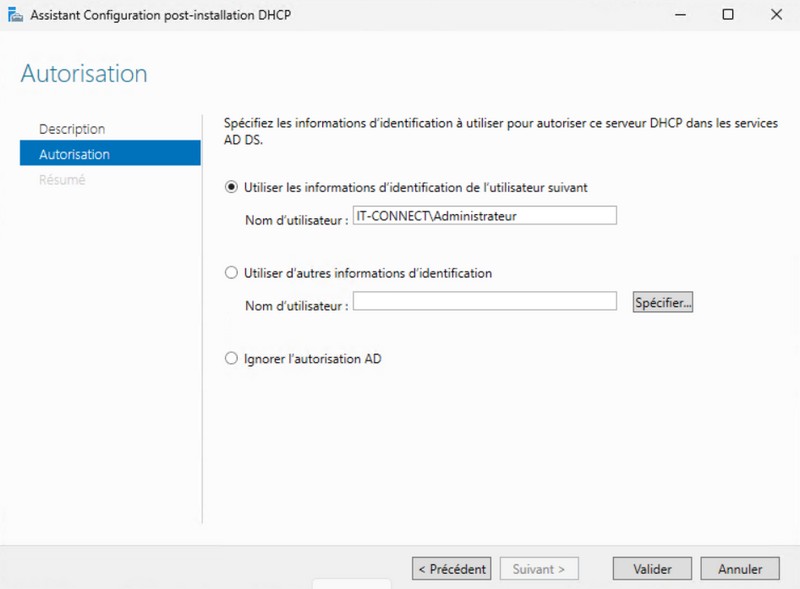The height and width of the screenshot is (589, 800).
Task: Click the DHCP wizard icon in title bar
Action: point(16,15)
